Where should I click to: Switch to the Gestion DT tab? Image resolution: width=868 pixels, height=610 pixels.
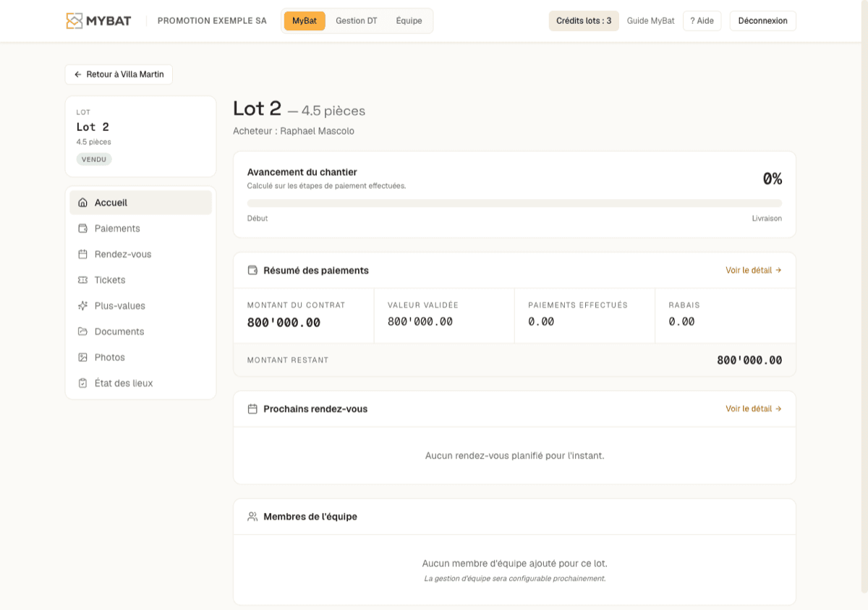coord(357,21)
